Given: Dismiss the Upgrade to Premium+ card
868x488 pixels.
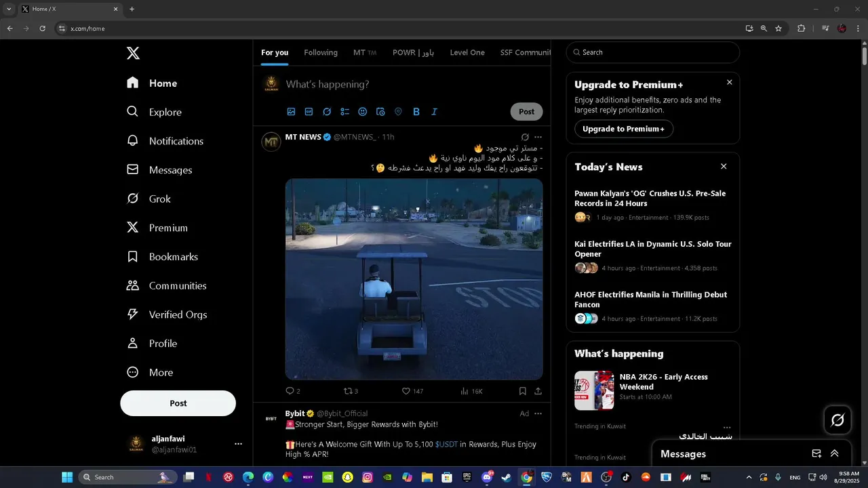Looking at the screenshot, I should pos(729,82).
